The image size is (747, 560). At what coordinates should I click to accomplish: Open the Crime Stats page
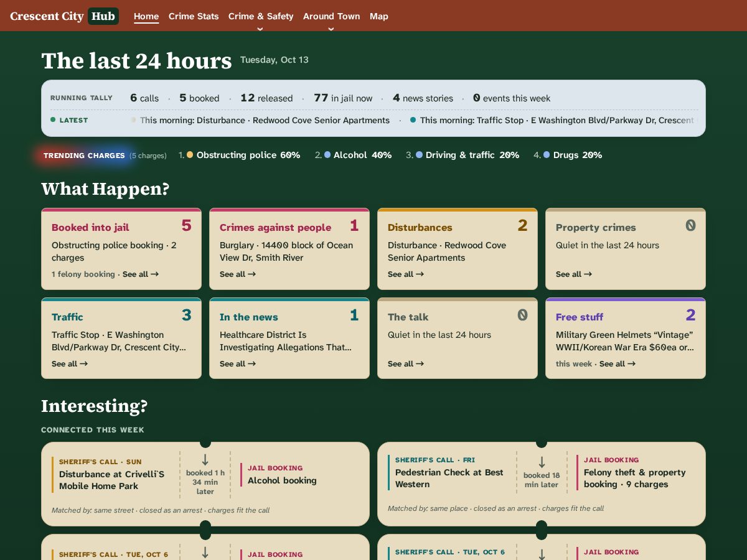pyautogui.click(x=194, y=16)
